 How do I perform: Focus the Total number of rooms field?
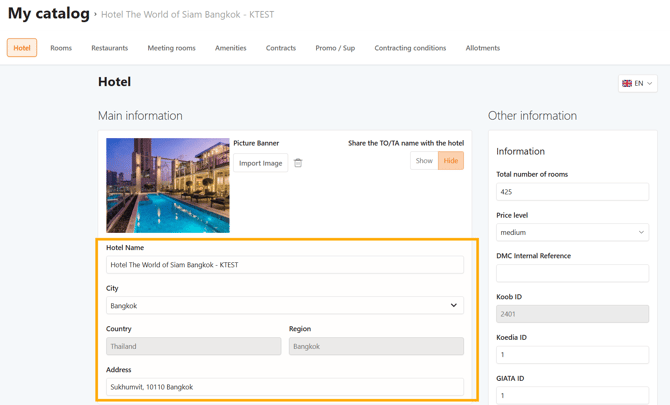coord(572,191)
